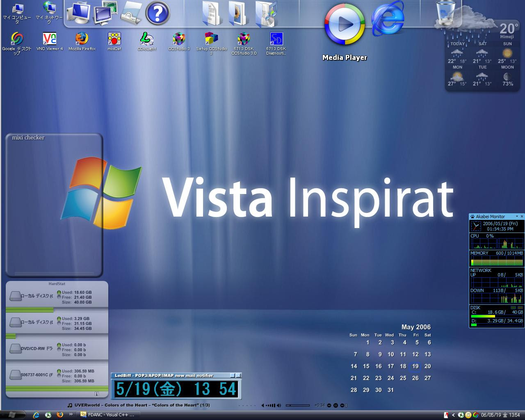Skip to next track in player bar
The image size is (525, 420).
coord(341,405)
